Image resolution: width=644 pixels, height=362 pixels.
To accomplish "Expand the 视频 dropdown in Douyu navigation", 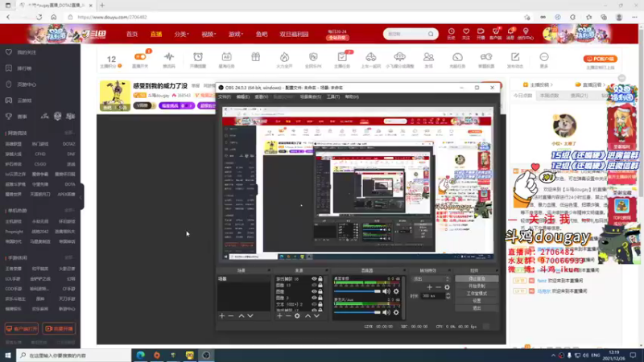I will point(208,34).
